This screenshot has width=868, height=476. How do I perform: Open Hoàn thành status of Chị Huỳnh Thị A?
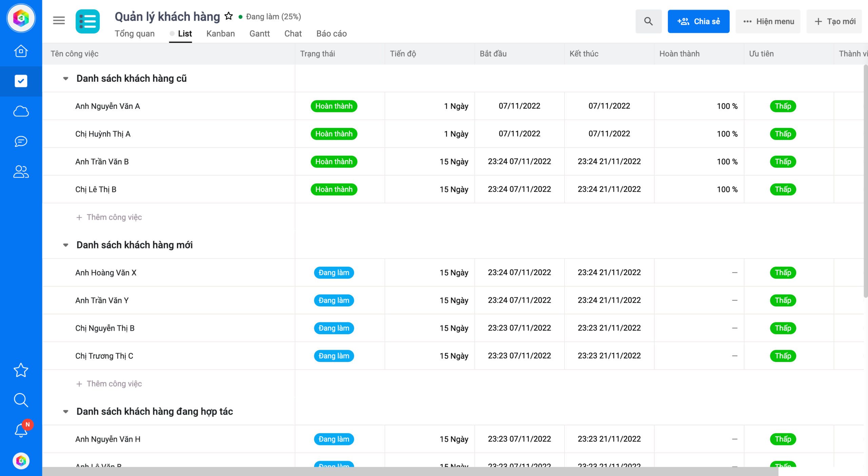[334, 134]
